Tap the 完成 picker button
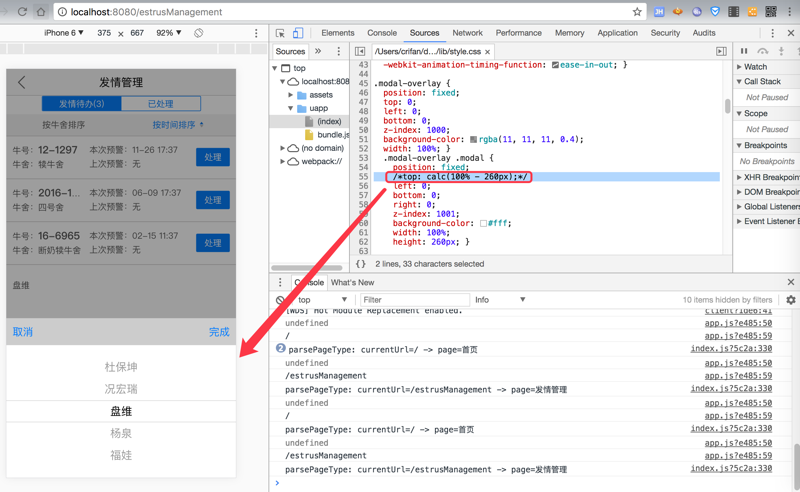Viewport: 800px width, 492px height. [219, 332]
